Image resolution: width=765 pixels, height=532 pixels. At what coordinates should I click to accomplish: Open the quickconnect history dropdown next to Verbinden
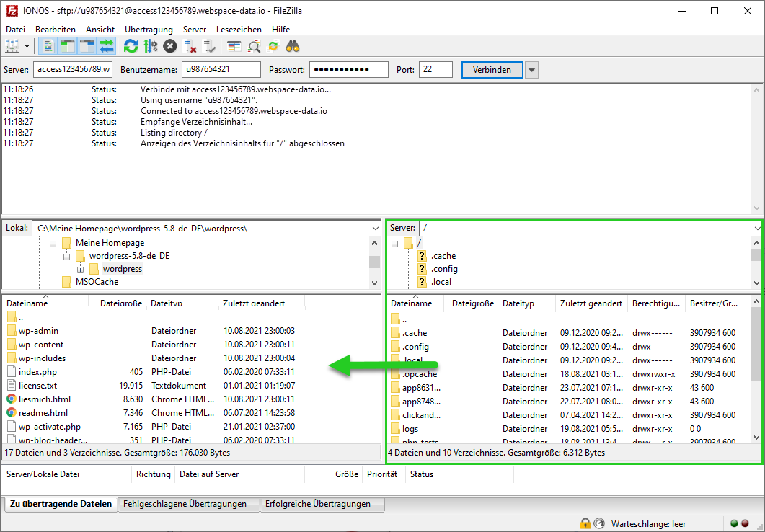tap(532, 70)
